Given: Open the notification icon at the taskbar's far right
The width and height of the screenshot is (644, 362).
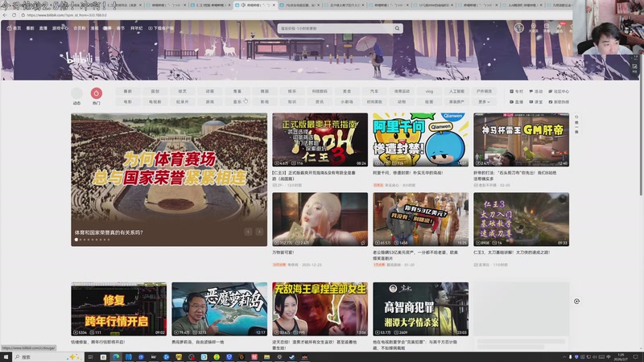Looking at the screenshot, I should pyautogui.click(x=635, y=357).
